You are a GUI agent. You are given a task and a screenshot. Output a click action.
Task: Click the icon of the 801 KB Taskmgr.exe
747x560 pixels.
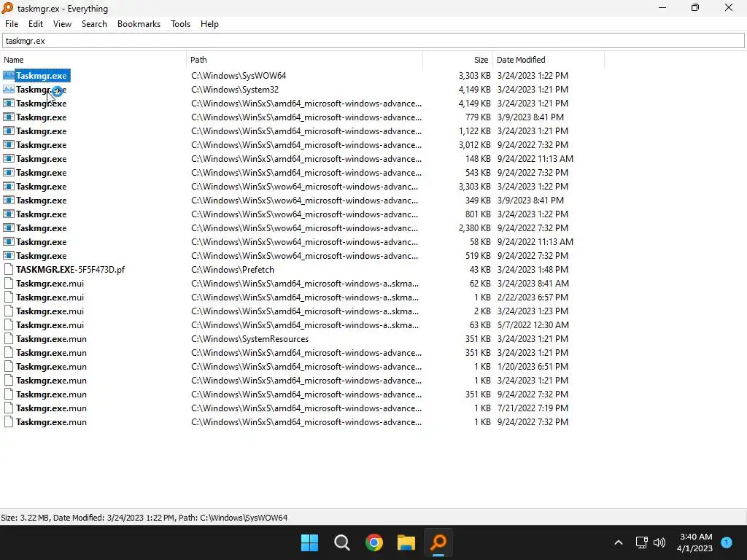point(9,214)
